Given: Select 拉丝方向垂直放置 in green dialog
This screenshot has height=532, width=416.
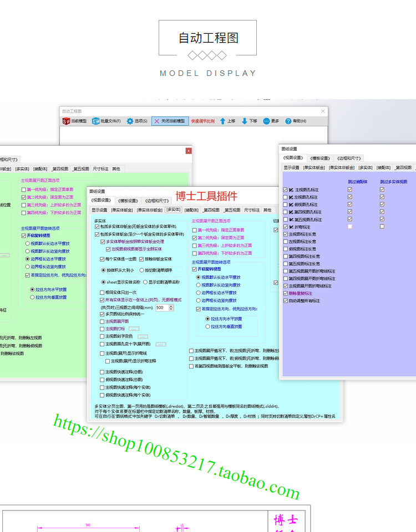Looking at the screenshot, I should click(32, 297).
